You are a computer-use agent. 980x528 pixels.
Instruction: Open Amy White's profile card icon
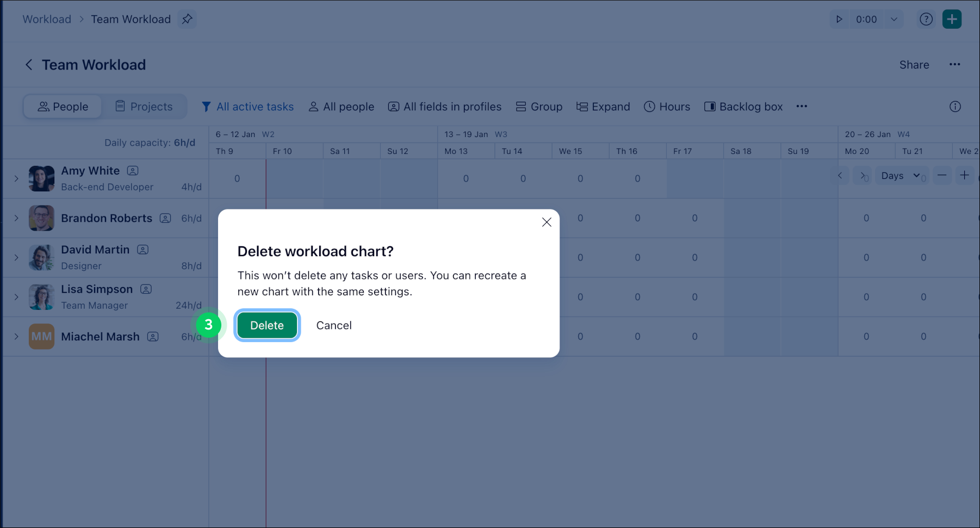click(133, 171)
